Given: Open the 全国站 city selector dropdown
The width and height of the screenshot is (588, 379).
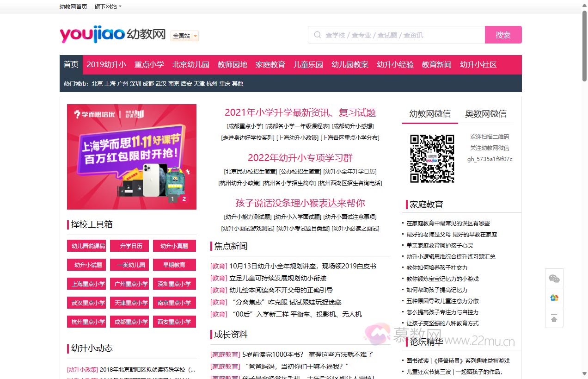Looking at the screenshot, I should [184, 36].
